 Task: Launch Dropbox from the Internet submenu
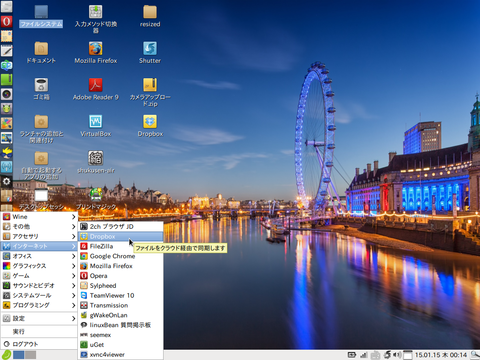click(x=121, y=236)
